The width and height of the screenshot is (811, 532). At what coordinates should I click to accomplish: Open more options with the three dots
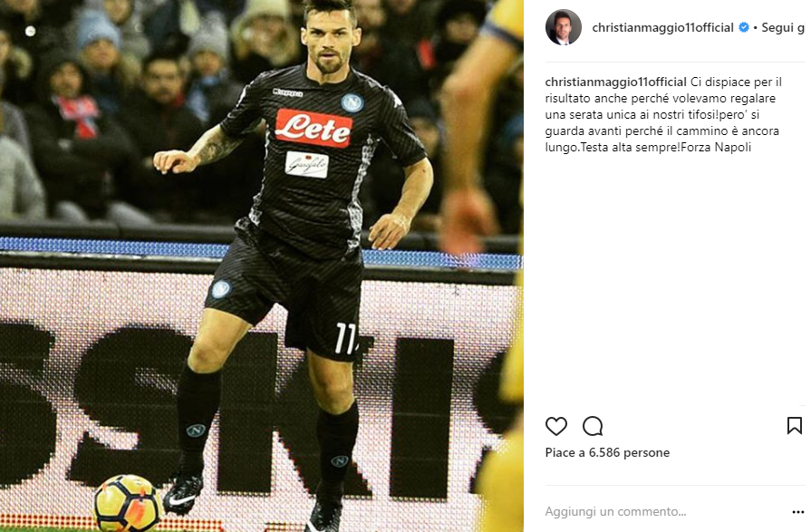797,512
